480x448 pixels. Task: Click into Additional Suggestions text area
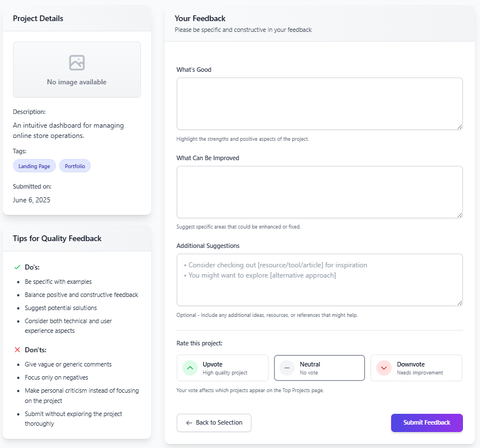click(x=320, y=280)
